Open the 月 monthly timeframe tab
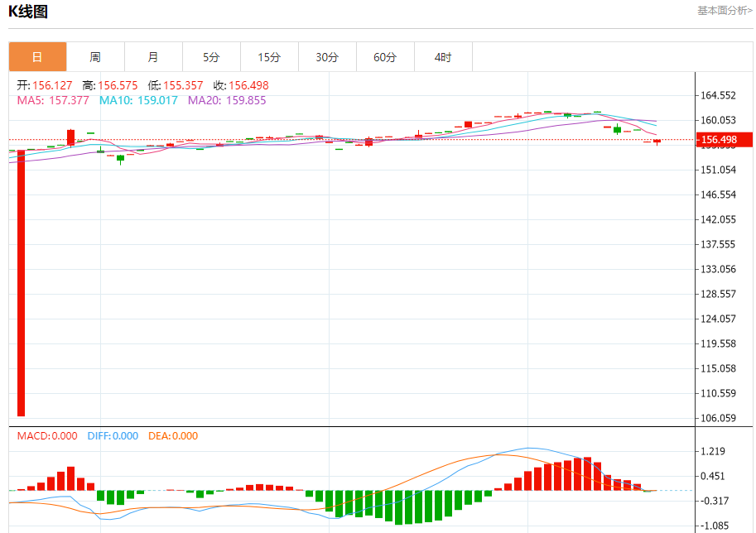Screen dimensions: 756x533 coord(153,57)
